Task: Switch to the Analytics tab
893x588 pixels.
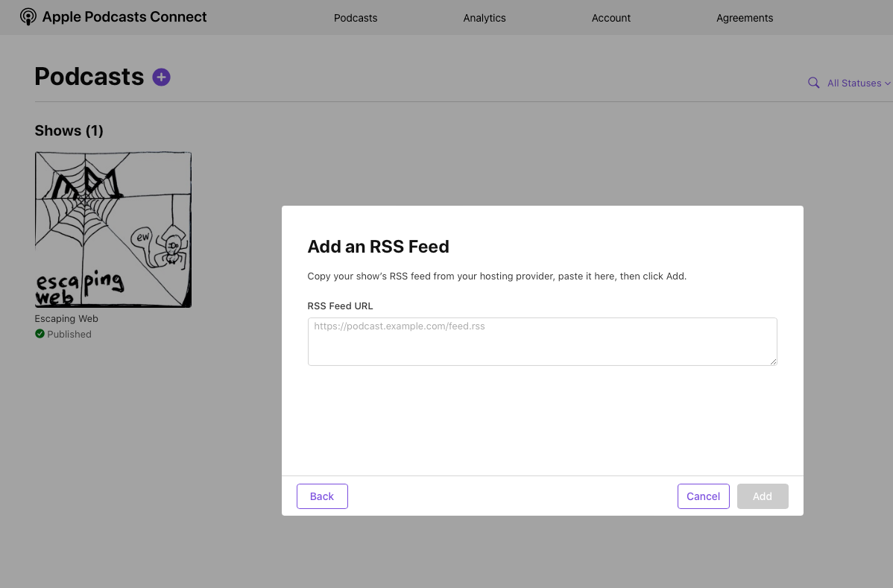Action: (485, 18)
